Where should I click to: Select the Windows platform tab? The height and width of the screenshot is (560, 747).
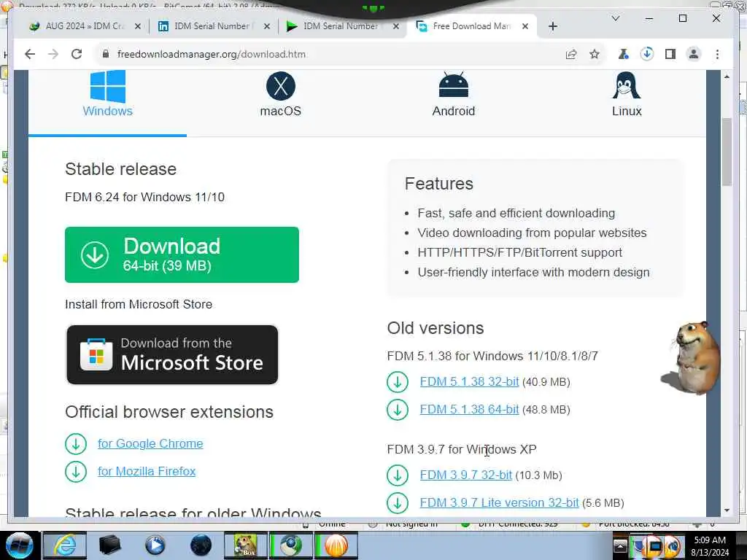(108, 94)
